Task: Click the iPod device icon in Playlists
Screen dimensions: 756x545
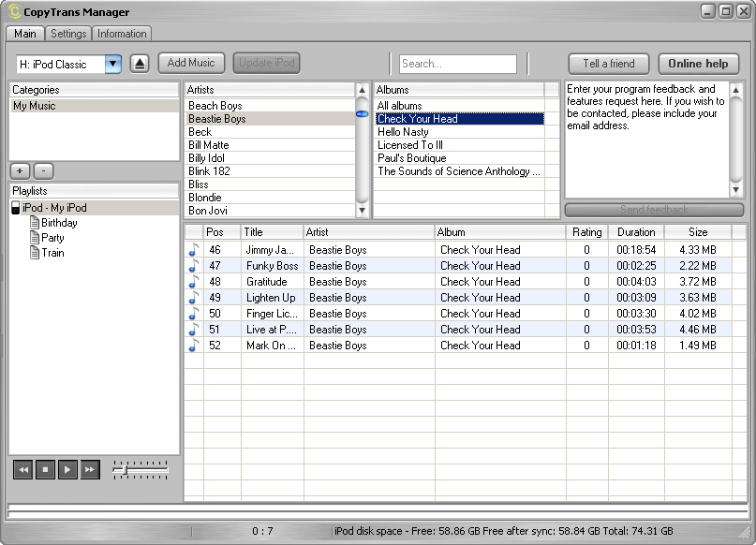Action: pyautogui.click(x=15, y=208)
